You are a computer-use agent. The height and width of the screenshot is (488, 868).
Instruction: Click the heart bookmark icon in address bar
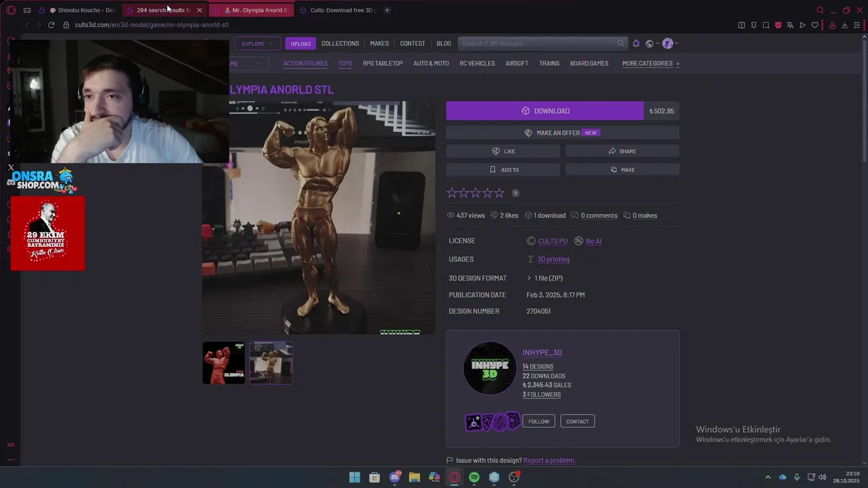coord(814,25)
